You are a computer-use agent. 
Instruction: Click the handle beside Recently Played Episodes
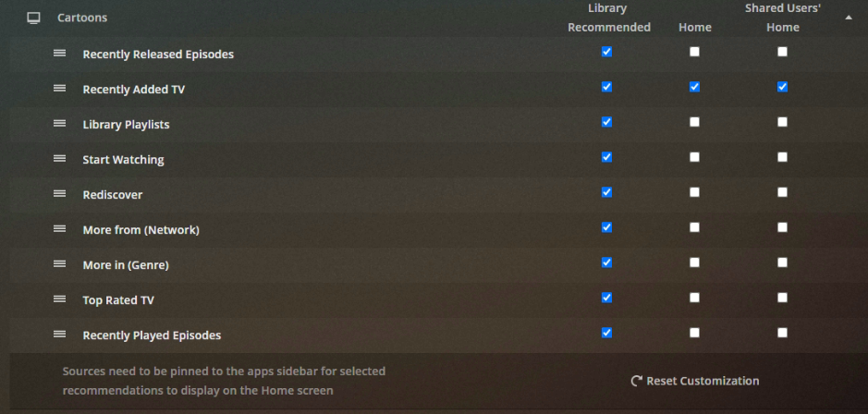pos(59,335)
